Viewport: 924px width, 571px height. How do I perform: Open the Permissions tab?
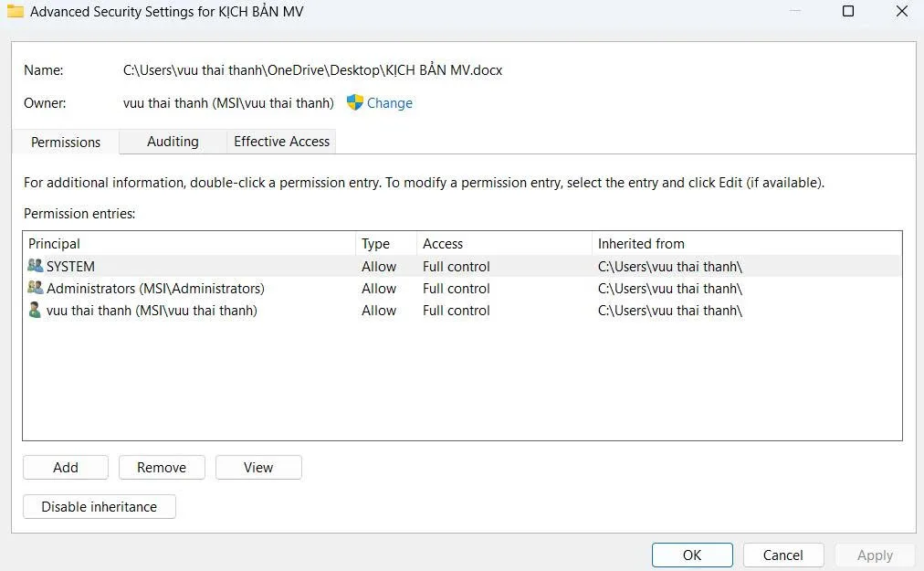(65, 142)
